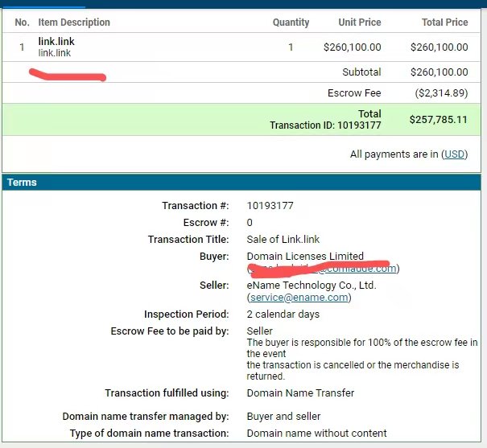This screenshot has width=487, height=448.
Task: Select the Escrow # value 0
Action: [x=250, y=223]
